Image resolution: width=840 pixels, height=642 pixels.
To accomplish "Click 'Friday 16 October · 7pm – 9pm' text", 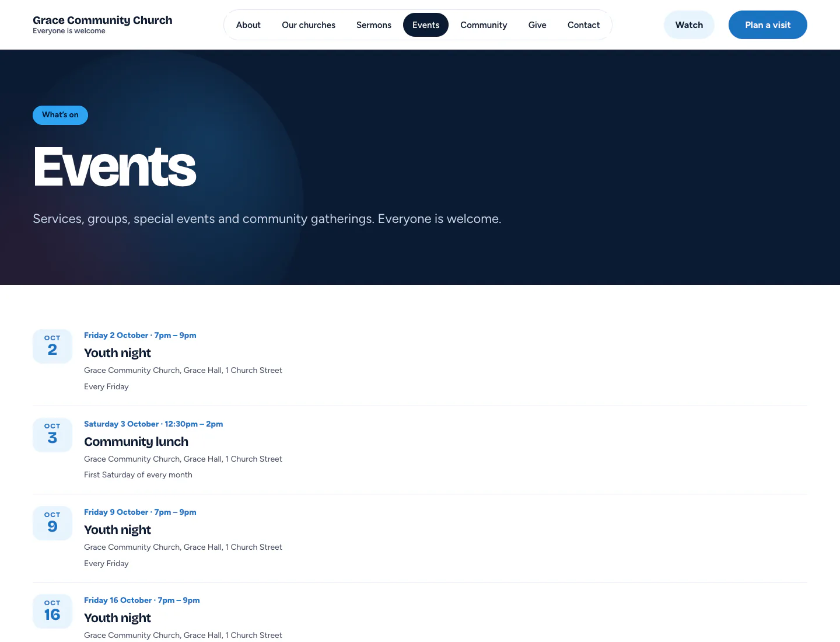I will (x=142, y=601).
